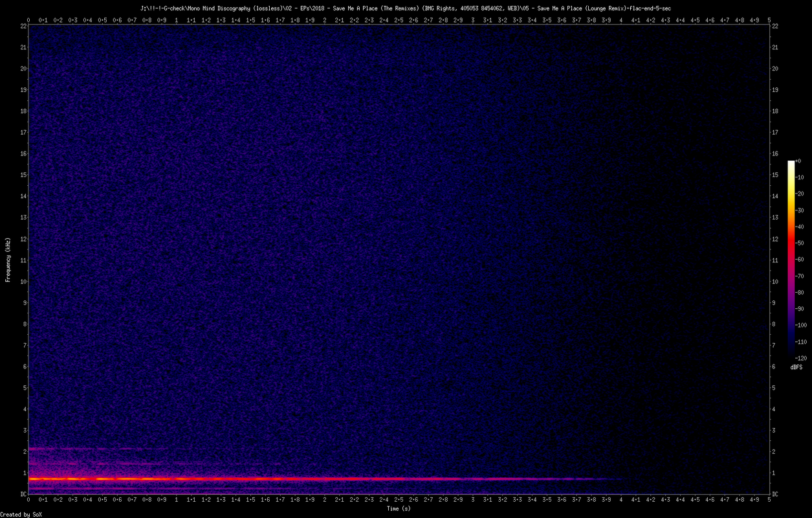Click the '0.5' tick on the bottom time axis
This screenshot has height=518, width=812.
tap(102, 500)
